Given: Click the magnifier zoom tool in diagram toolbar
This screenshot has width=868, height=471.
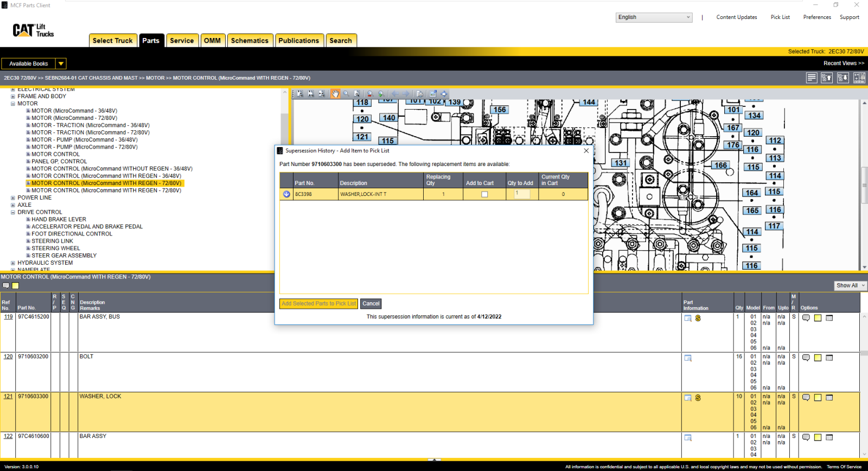Looking at the screenshot, I should pyautogui.click(x=346, y=93).
